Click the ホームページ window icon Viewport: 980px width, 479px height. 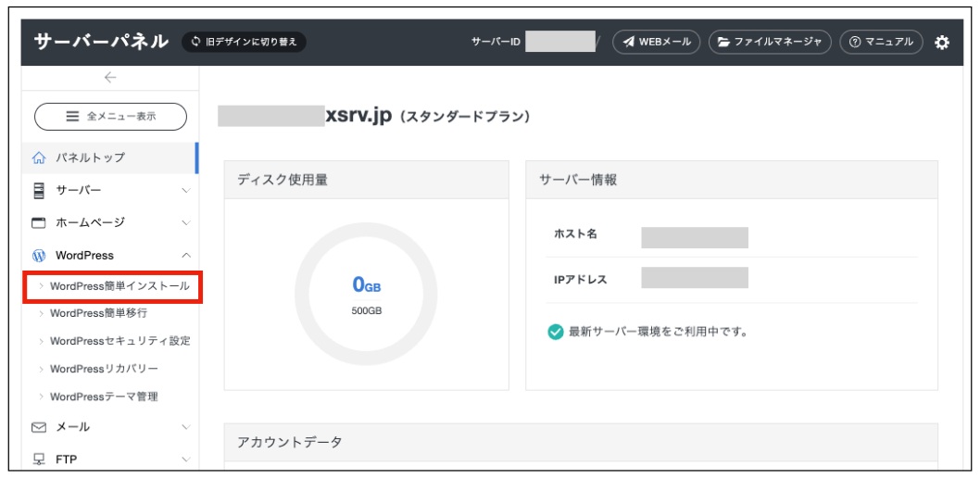[39, 223]
